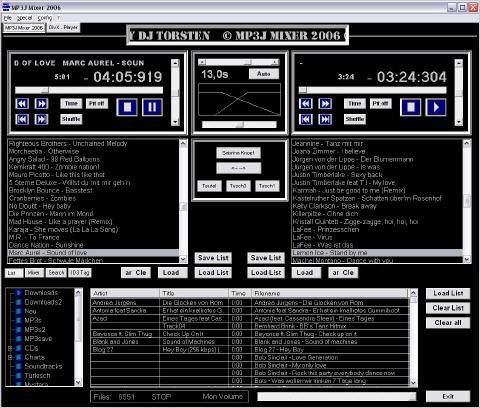The width and height of the screenshot is (480, 408).
Task: Open the File menu
Action: tap(8, 18)
